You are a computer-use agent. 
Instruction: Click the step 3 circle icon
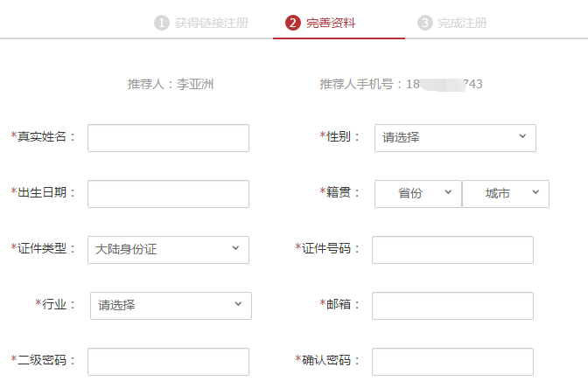[x=425, y=23]
